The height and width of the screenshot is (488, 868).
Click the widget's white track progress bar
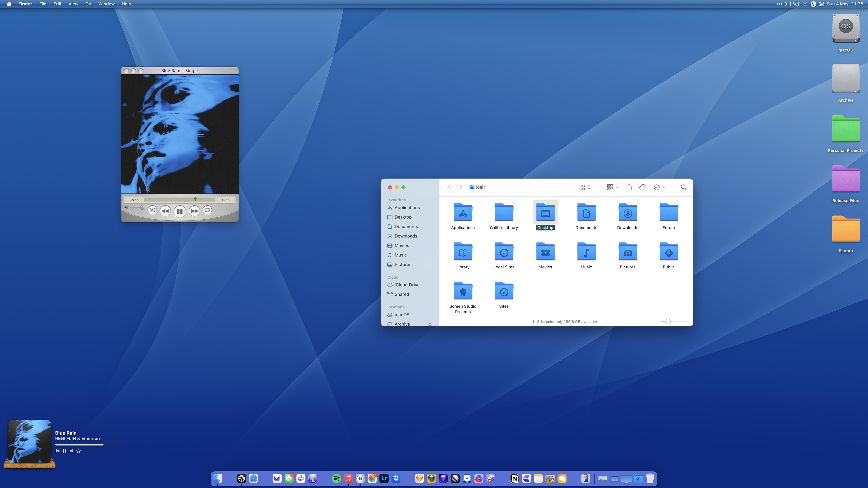(79, 445)
